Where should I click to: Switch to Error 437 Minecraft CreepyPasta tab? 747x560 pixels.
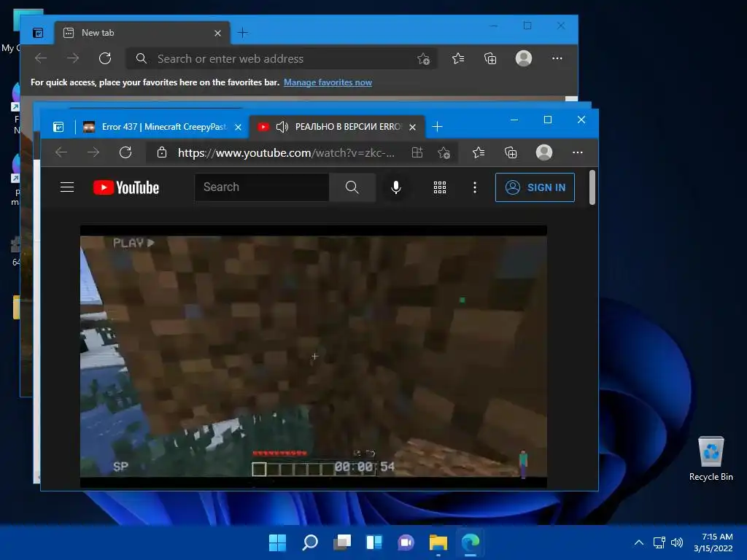tap(162, 127)
